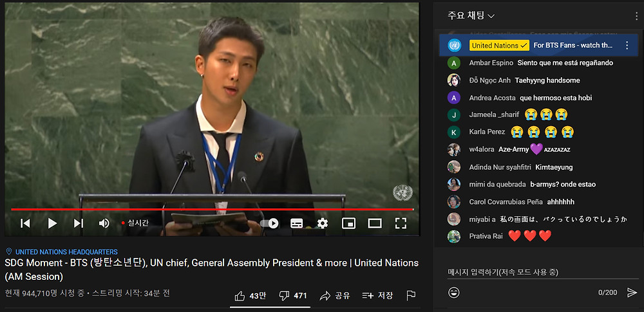This screenshot has height=312, width=644.
Task: Select the message 'Siento que me está regañando'
Action: (x=565, y=63)
